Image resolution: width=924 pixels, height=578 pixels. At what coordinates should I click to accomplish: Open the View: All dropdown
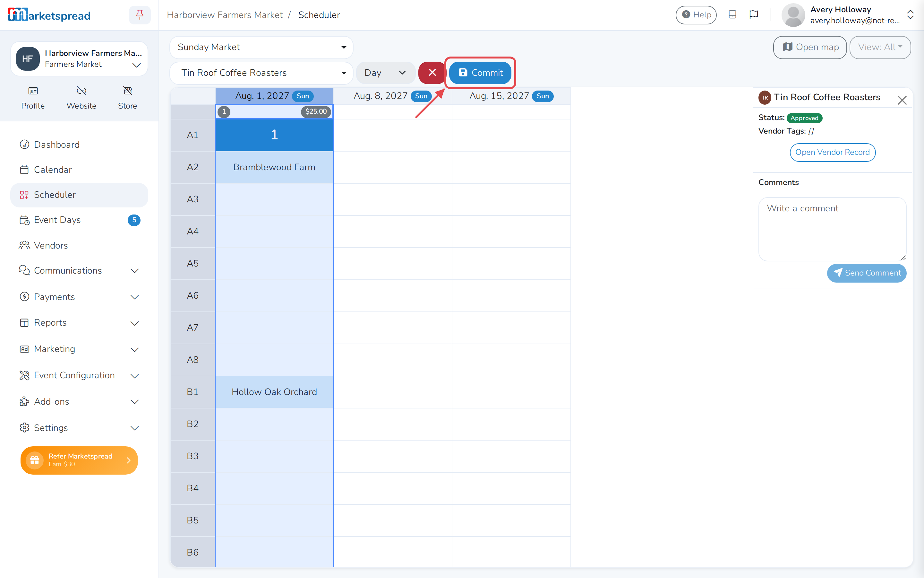pyautogui.click(x=880, y=48)
